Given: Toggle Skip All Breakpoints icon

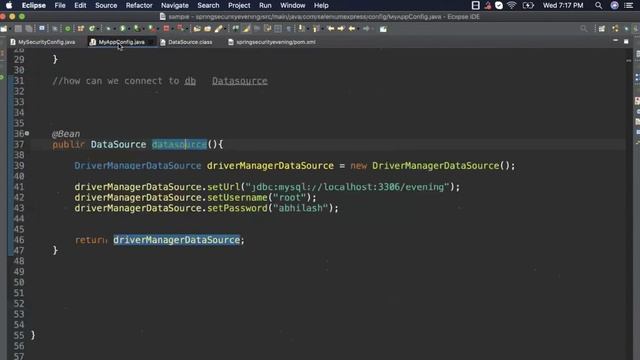Looking at the screenshot, I should (x=55, y=29).
